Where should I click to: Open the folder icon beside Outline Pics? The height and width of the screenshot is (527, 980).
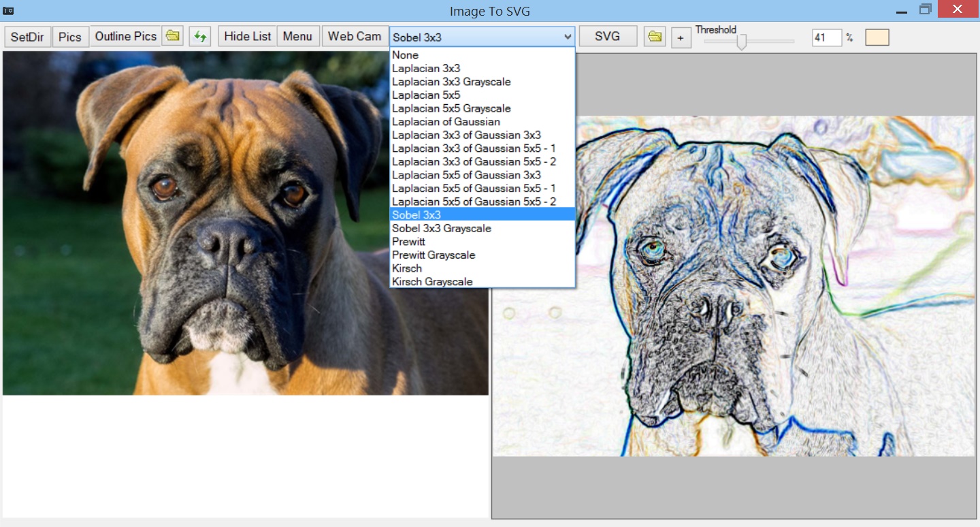tap(173, 36)
